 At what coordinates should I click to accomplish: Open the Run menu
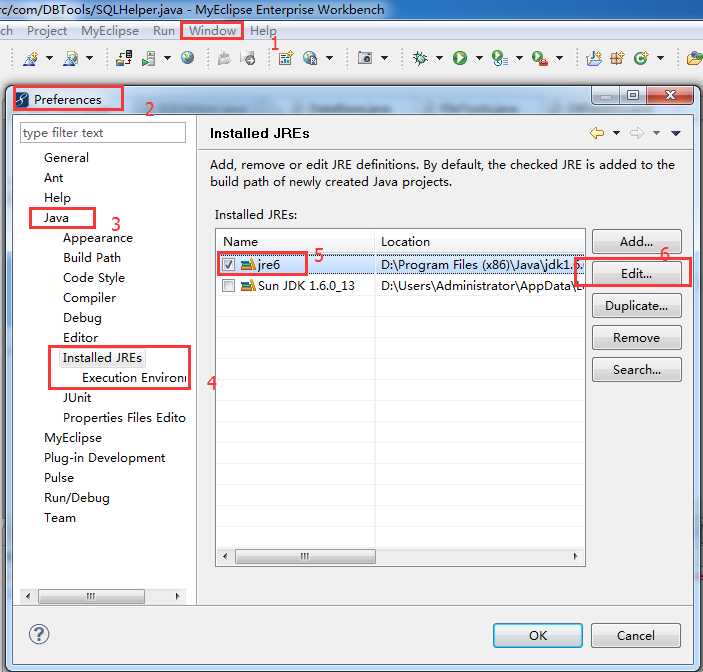click(164, 30)
